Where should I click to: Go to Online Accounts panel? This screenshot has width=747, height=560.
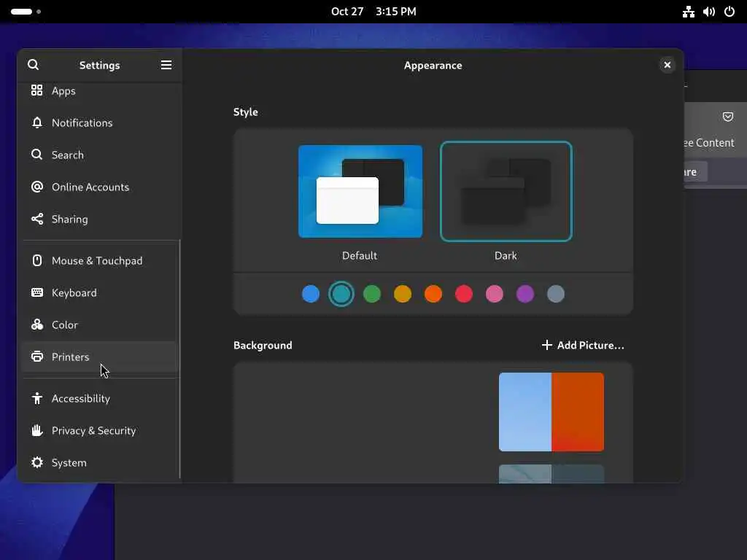[99, 187]
